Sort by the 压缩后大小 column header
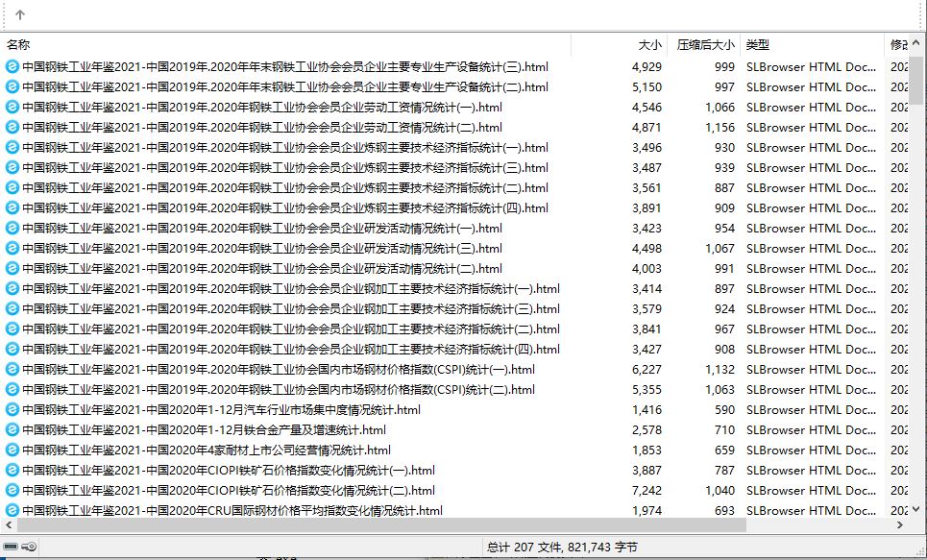The image size is (927, 560). (704, 45)
